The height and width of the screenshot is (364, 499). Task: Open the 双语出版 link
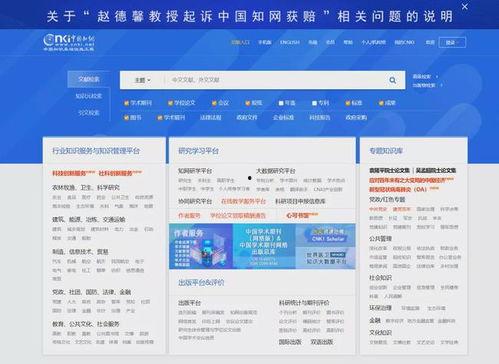[321, 342]
